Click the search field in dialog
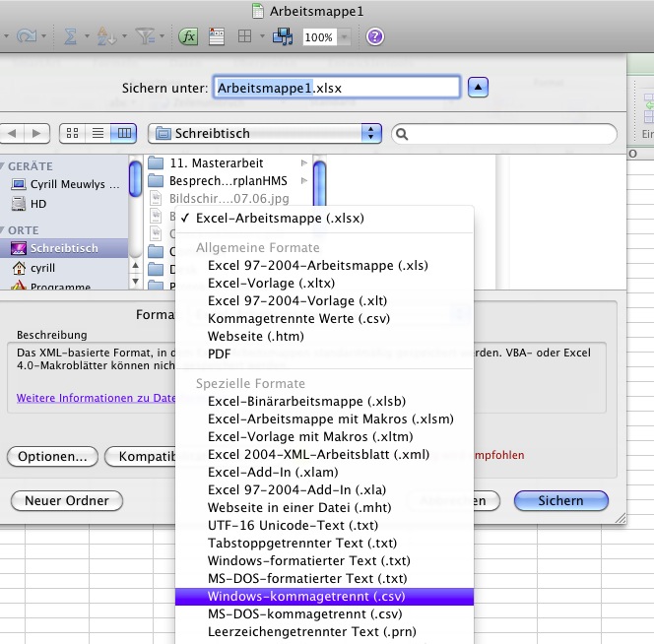Viewport: 654px width, 644px height. coord(504,134)
